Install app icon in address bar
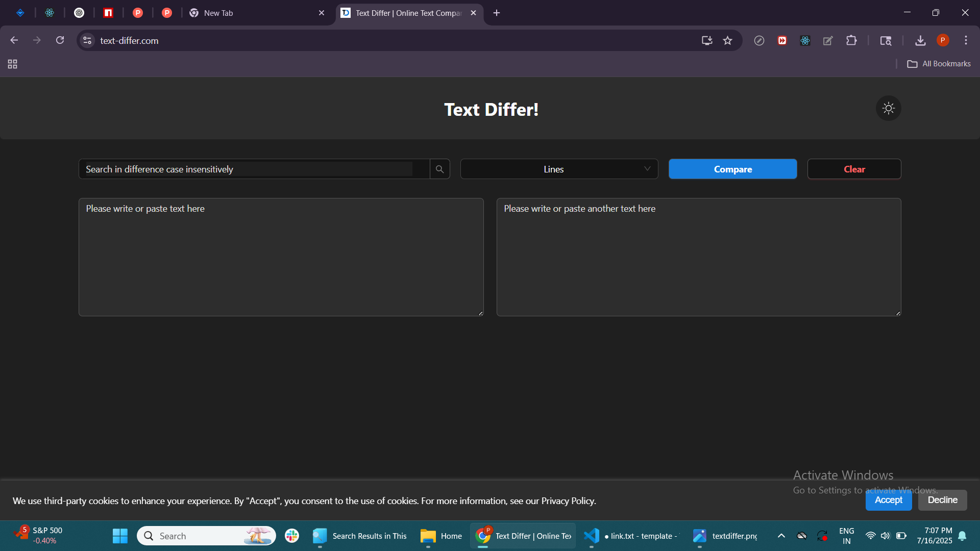 coord(706,40)
